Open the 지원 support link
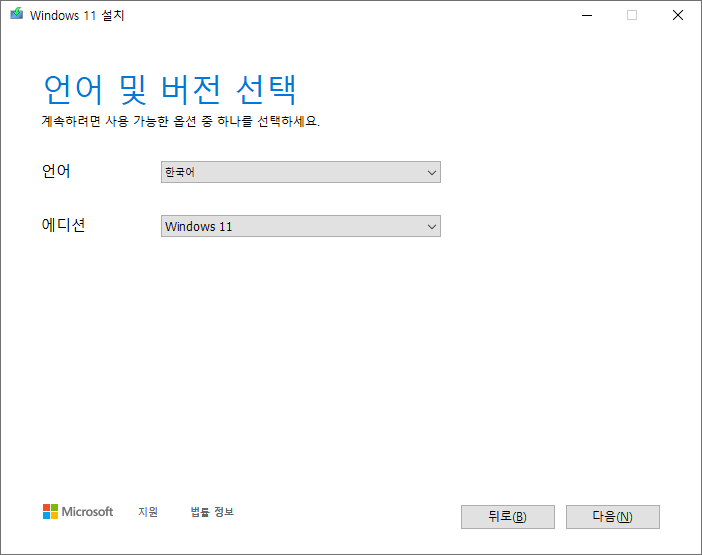Image resolution: width=702 pixels, height=555 pixels. [x=148, y=512]
